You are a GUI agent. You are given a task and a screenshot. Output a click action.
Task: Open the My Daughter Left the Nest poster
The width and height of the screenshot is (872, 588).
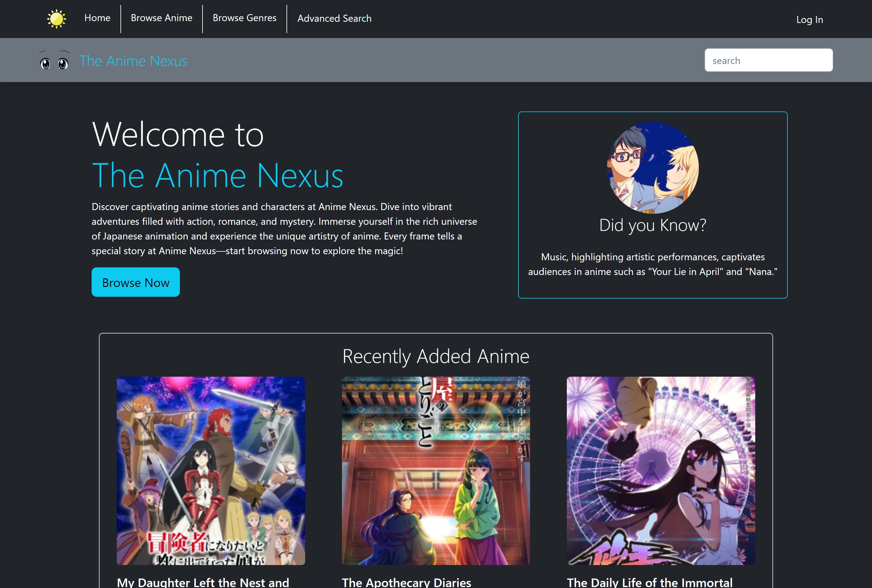pyautogui.click(x=210, y=471)
